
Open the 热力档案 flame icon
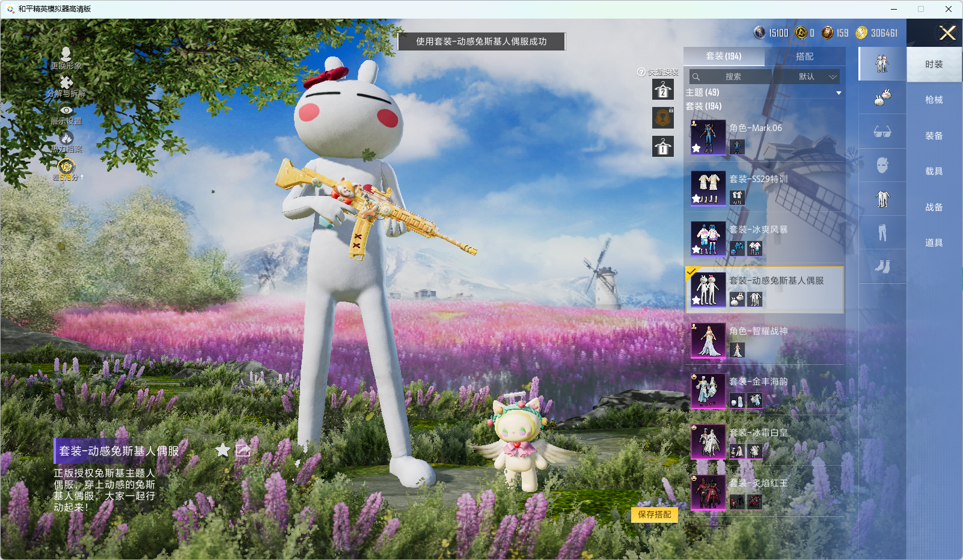[x=66, y=138]
